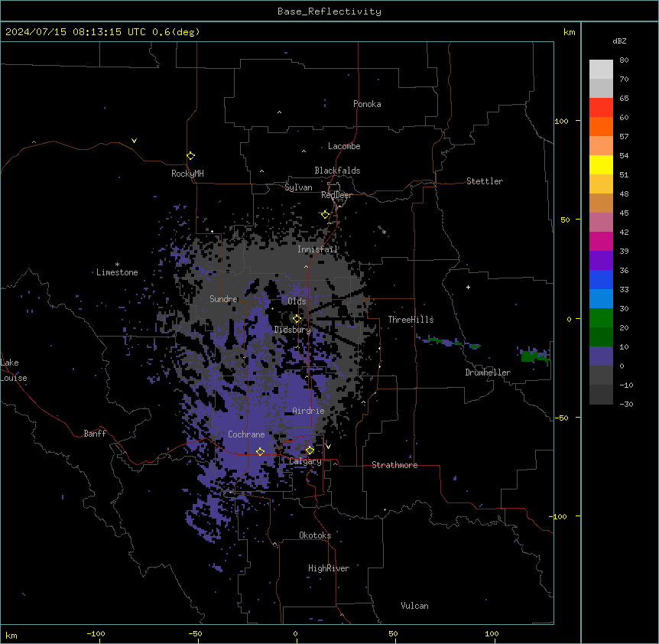
Task: Click the ThreeHills label
Action: click(411, 320)
